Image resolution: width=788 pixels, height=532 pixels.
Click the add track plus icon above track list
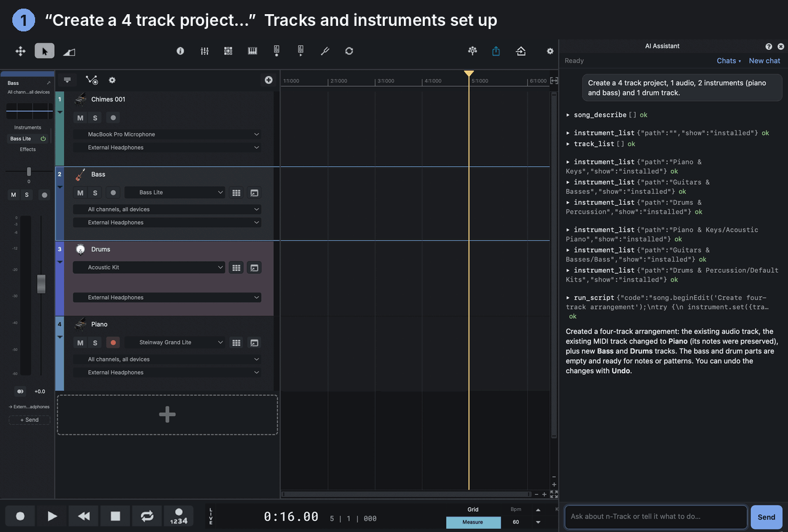(x=268, y=80)
